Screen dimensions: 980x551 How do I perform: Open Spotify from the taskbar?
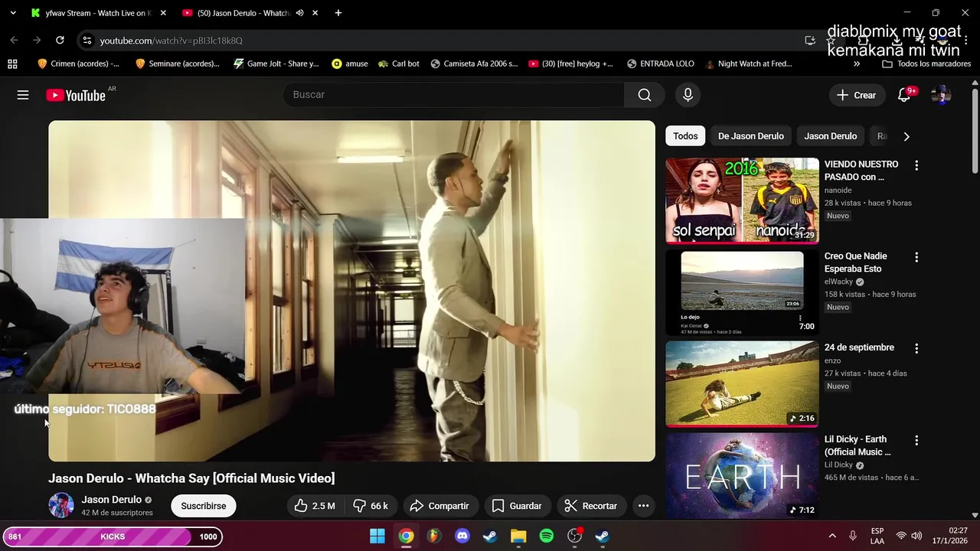(547, 536)
